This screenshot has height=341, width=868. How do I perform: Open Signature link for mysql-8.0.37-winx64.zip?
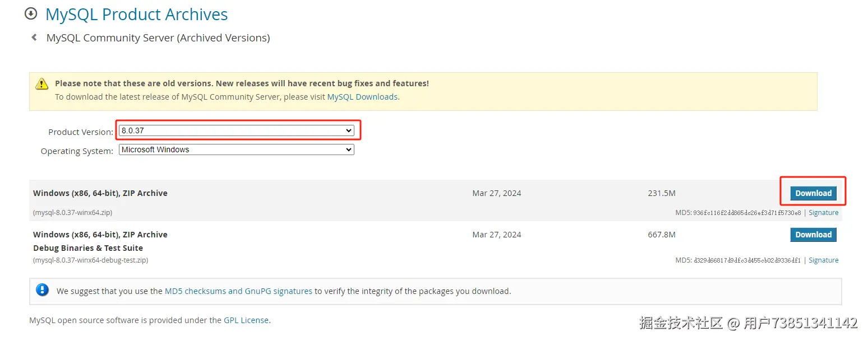(x=823, y=213)
